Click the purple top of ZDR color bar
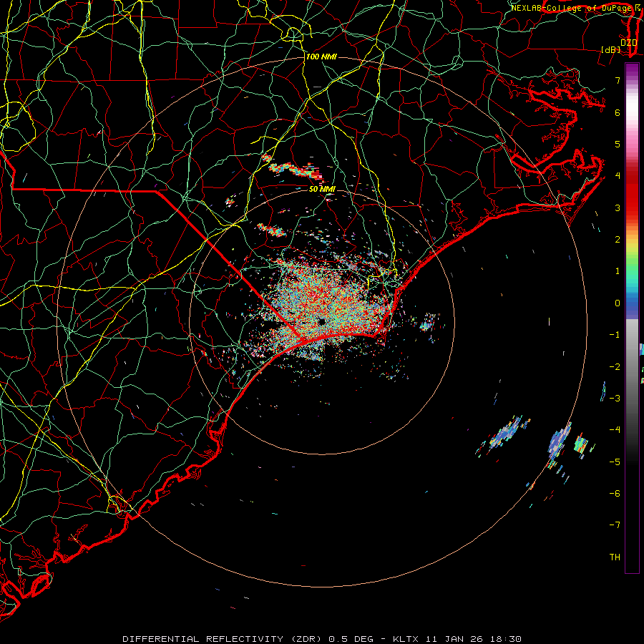The image size is (644, 644). click(x=632, y=71)
